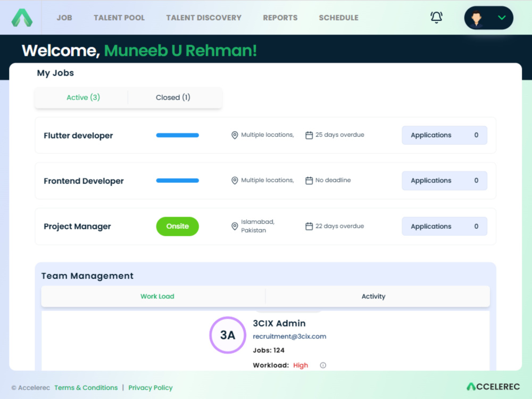Click the Jobs: 124 text

(x=269, y=351)
